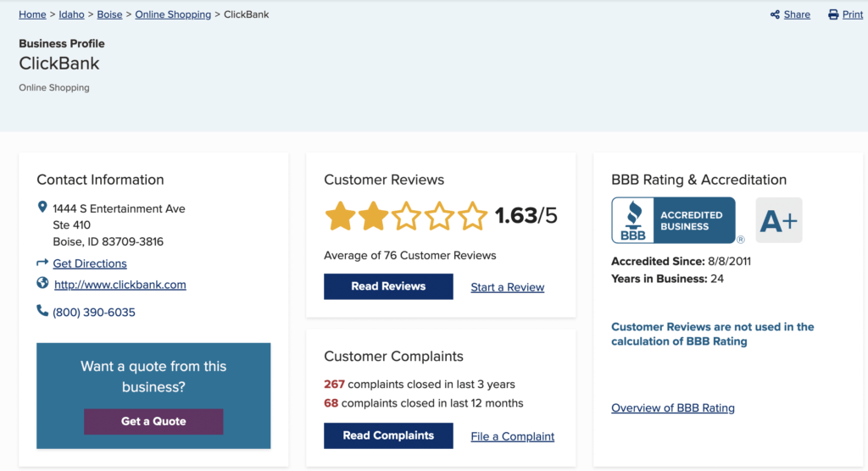Click the phone handset icon
Screen dimensions: 868x471
tap(42, 311)
